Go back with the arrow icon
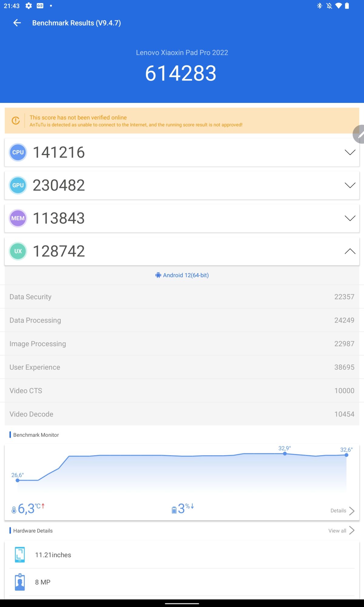 pos(17,23)
